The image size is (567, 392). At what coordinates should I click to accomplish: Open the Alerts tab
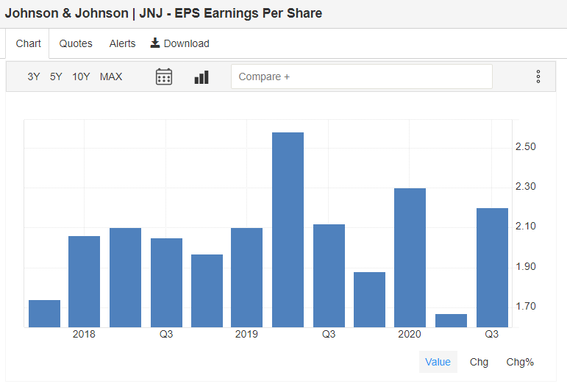click(122, 43)
